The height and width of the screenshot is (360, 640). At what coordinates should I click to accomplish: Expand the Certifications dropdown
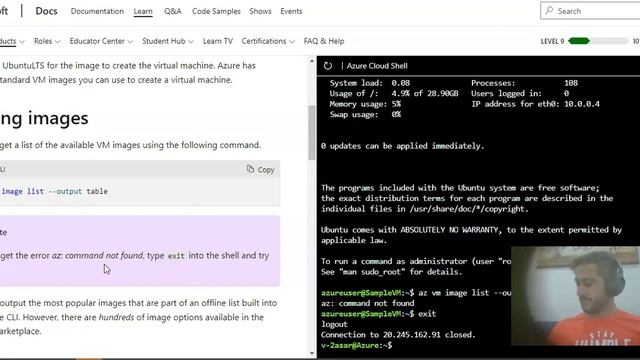coord(268,41)
